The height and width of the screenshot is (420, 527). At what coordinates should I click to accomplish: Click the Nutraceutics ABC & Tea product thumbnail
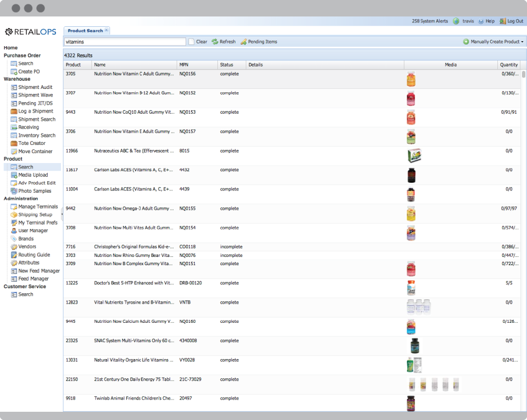pyautogui.click(x=414, y=155)
